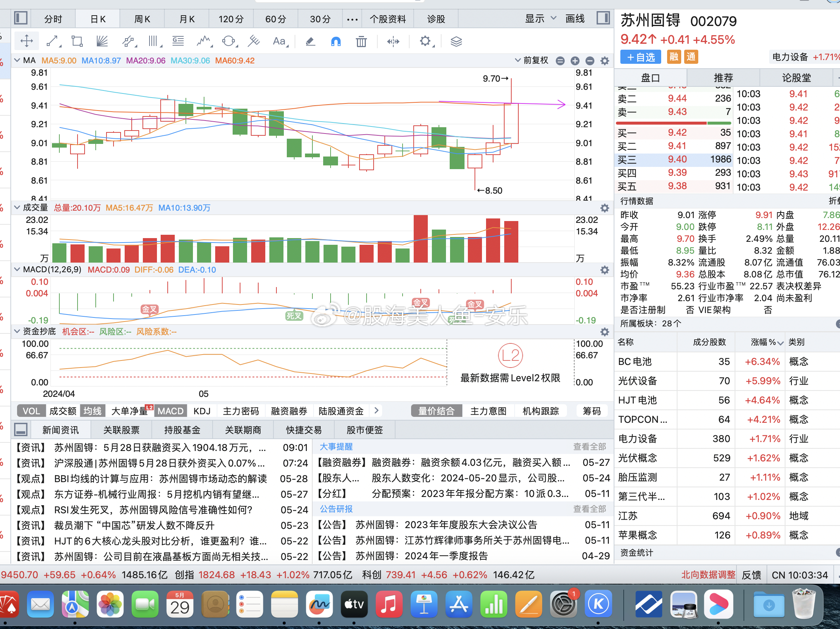Screen dimensions: 840x629
Task: Toggle the left sidebar panel icon
Action: pos(20,18)
